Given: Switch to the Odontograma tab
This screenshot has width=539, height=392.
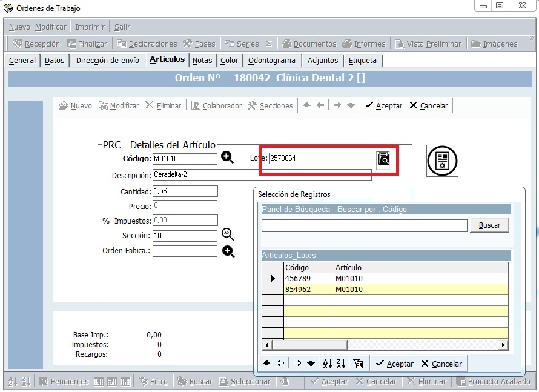Looking at the screenshot, I should [272, 59].
